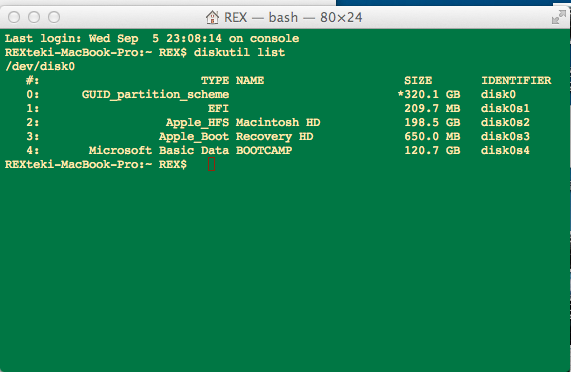Click 'Recovery HD' partition name

tap(275, 136)
